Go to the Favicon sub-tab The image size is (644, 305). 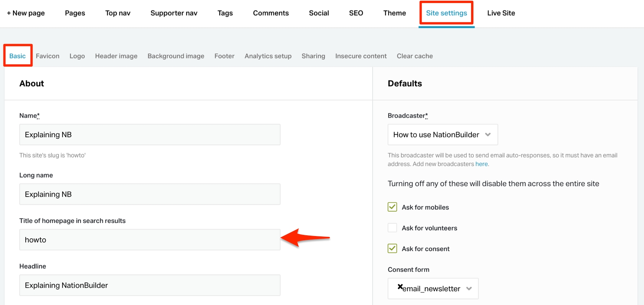48,56
